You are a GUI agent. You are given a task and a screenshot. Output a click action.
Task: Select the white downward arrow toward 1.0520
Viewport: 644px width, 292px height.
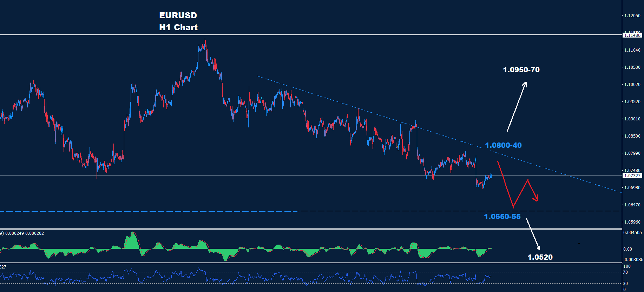tap(533, 234)
